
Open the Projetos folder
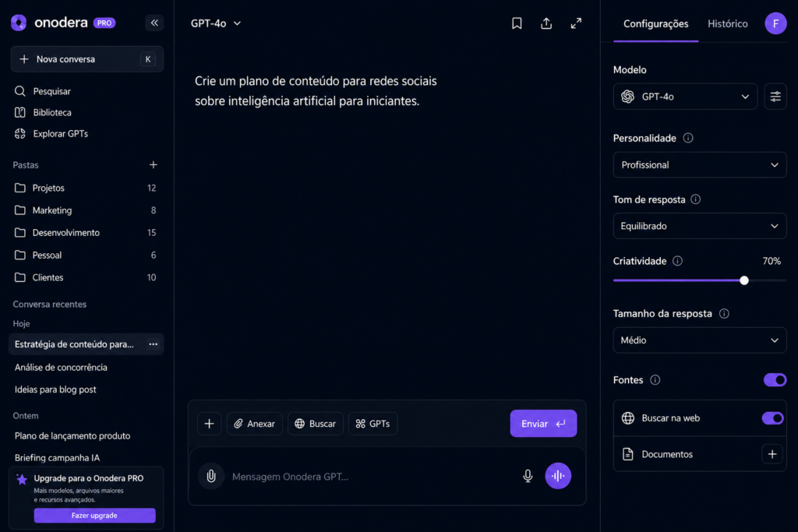click(x=86, y=188)
